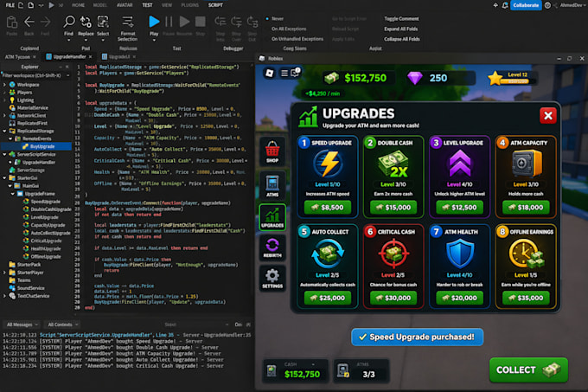Viewport: 588px width, 392px height.
Task: Click the Auto Collect cycling cash icon
Action: (x=328, y=254)
